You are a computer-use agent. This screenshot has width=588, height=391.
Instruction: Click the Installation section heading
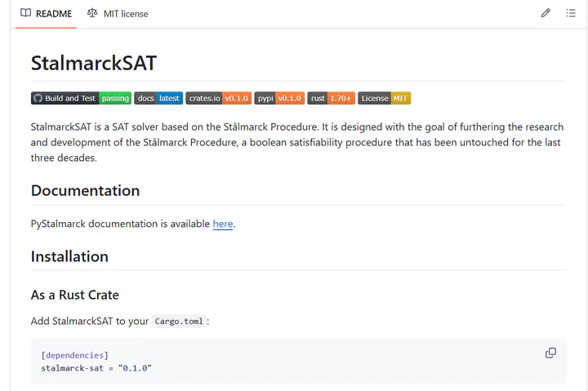[69, 256]
